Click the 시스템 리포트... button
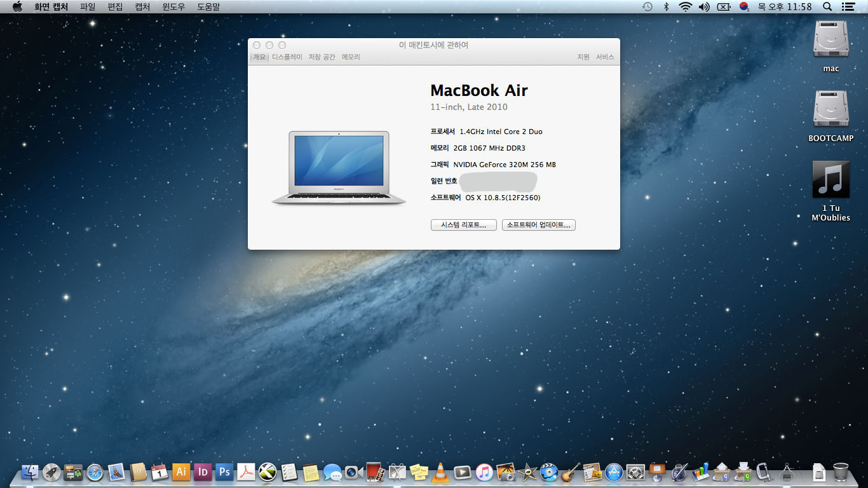The image size is (868, 488). (x=463, y=225)
